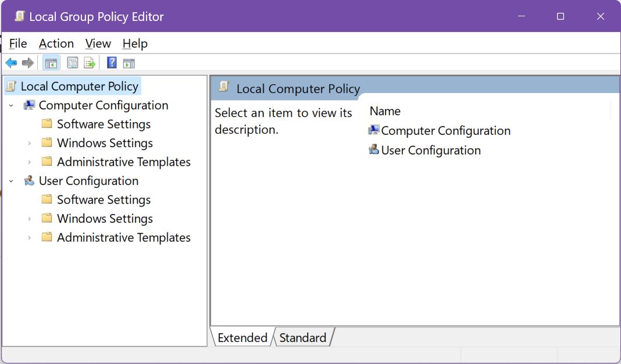621x364 pixels.
Task: Open the Action menu
Action: click(x=56, y=44)
